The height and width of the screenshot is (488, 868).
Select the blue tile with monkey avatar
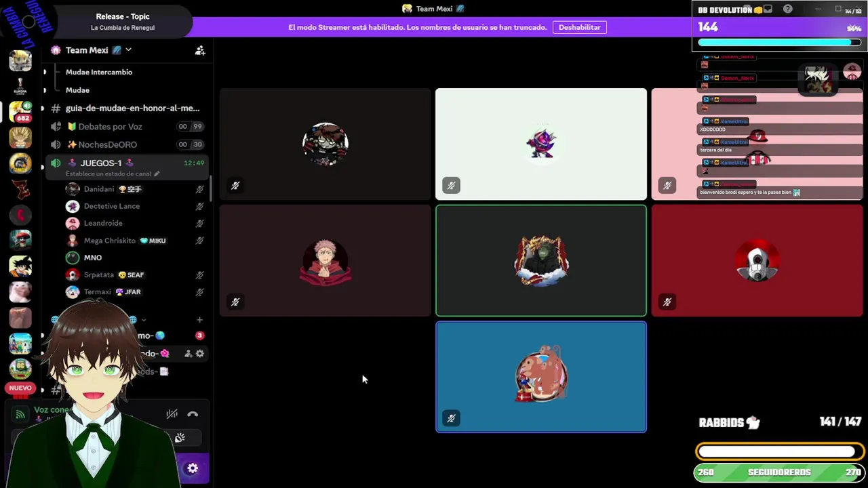(x=541, y=377)
